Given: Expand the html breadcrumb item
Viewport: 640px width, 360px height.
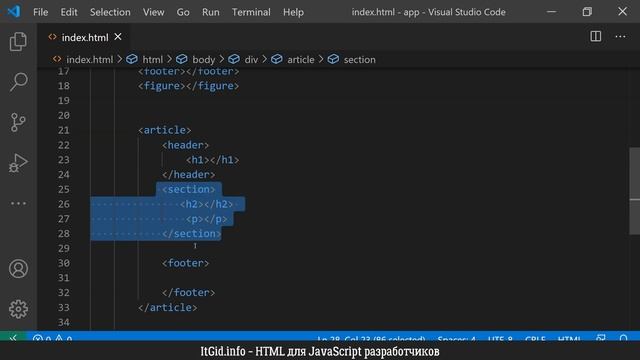Looking at the screenshot, I should click(152, 60).
